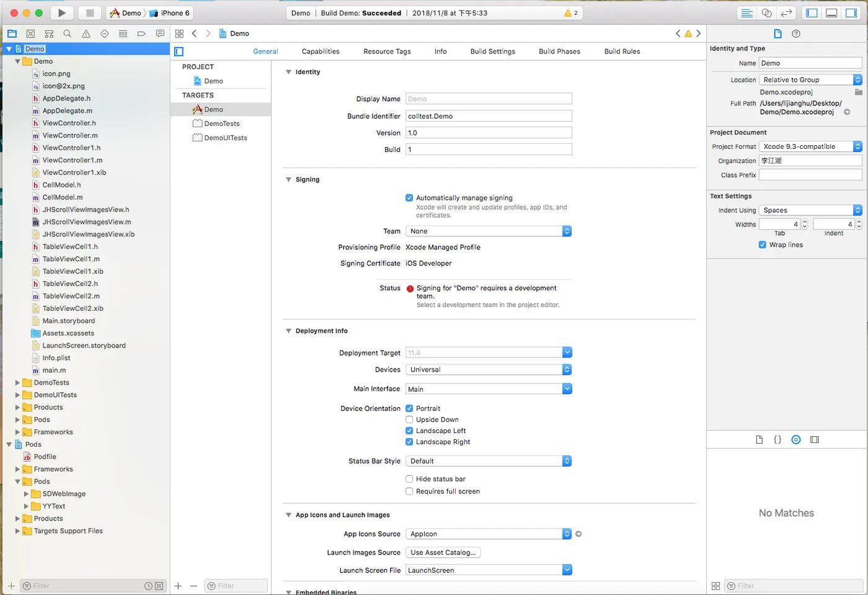
Task: Open AppDelegate.m in the navigator
Action: tap(67, 110)
